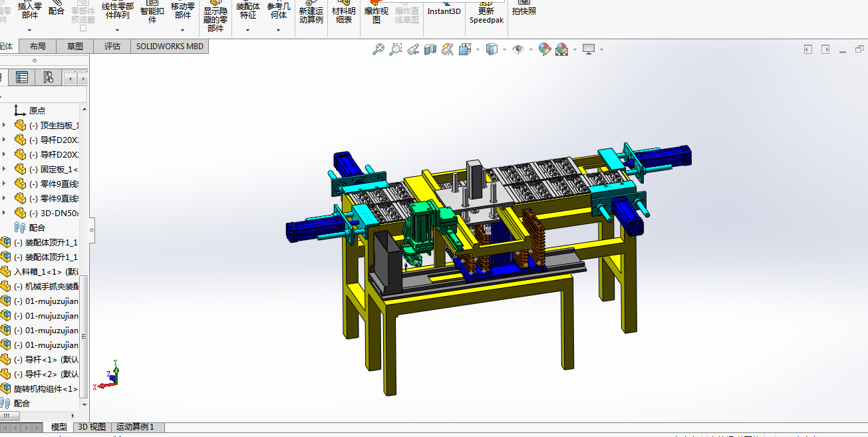Open the Edit Appearance color ball icon
Screen dimensions: 868x437
click(x=545, y=49)
